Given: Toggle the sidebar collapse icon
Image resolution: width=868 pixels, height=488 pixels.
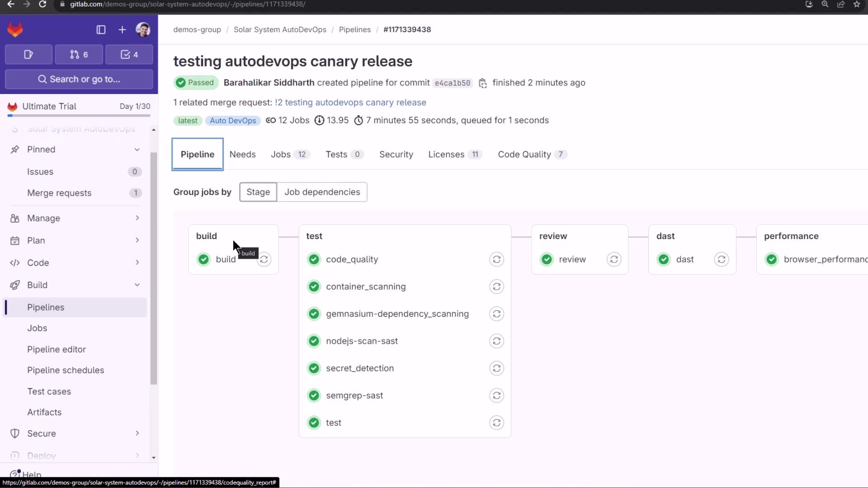Looking at the screenshot, I should click(101, 30).
